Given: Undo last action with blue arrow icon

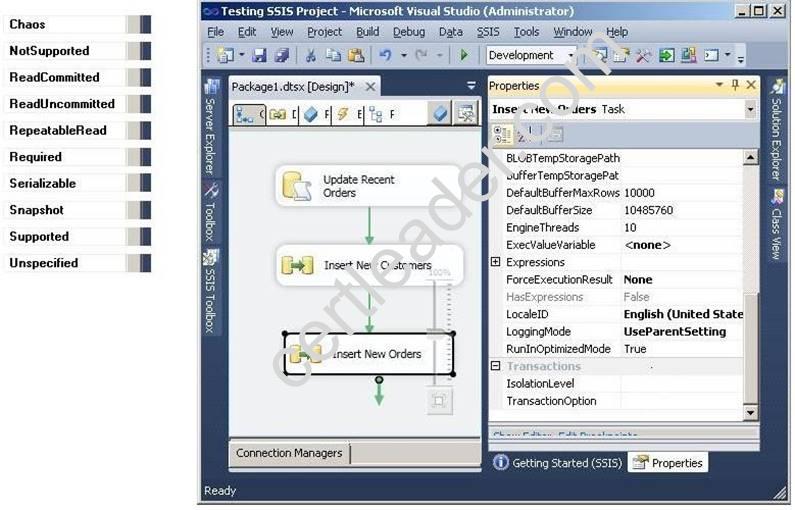Looking at the screenshot, I should 385,55.
